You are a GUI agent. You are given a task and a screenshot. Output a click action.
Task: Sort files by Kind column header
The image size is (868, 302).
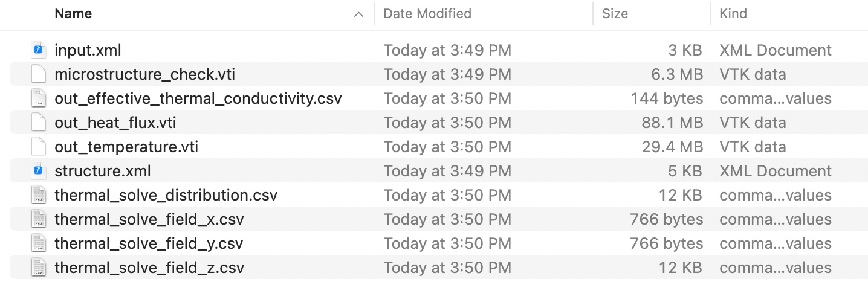coord(733,13)
